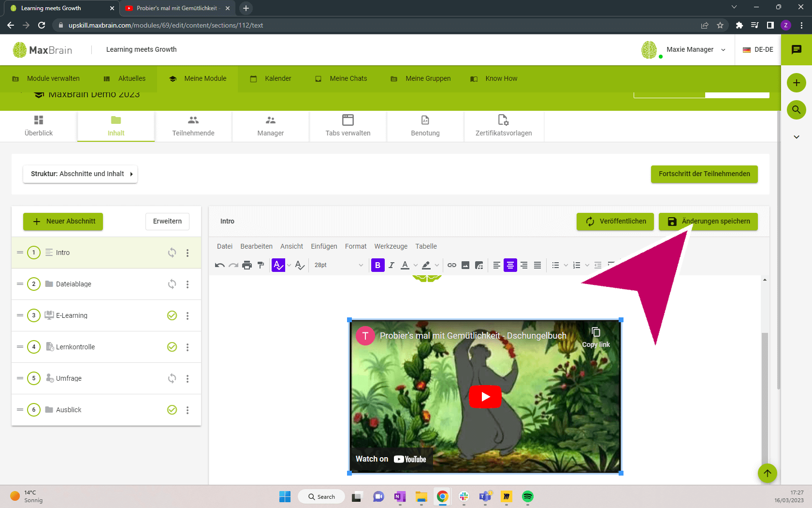Print the editor content via the printer icon
Image resolution: width=812 pixels, height=508 pixels.
247,265
